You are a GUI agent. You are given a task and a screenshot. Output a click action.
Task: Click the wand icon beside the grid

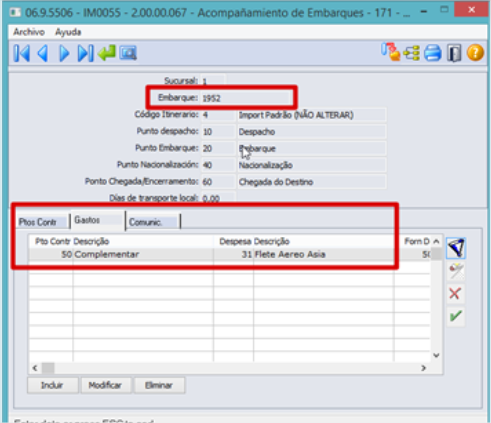tap(456, 271)
